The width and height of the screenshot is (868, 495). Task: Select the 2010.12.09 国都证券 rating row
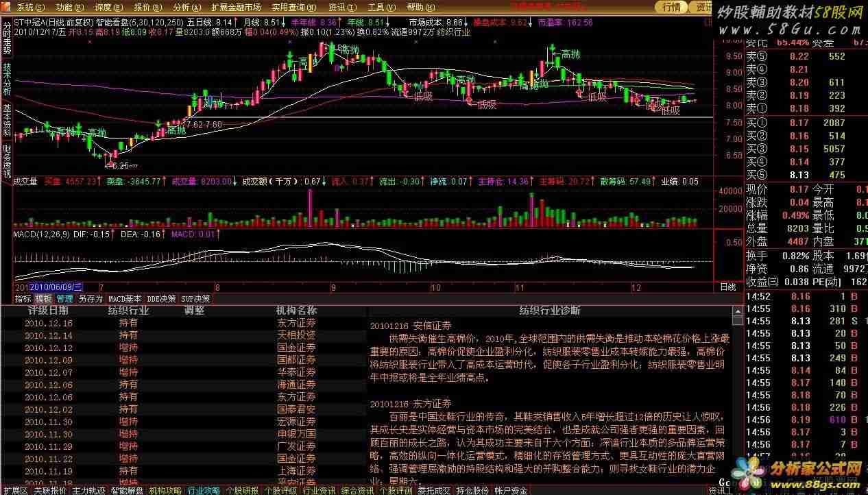185,360
